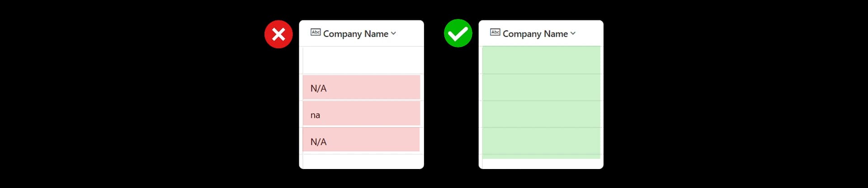Image resolution: width=868 pixels, height=188 pixels.
Task: Select the second green blank cell in the correct-example table
Action: (x=541, y=87)
